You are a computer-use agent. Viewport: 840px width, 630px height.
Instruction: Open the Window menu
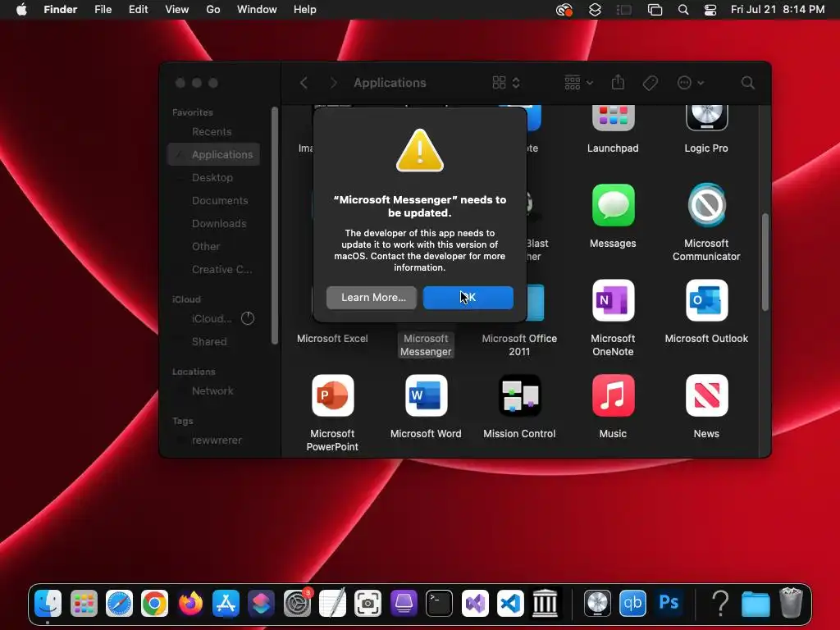(x=257, y=10)
